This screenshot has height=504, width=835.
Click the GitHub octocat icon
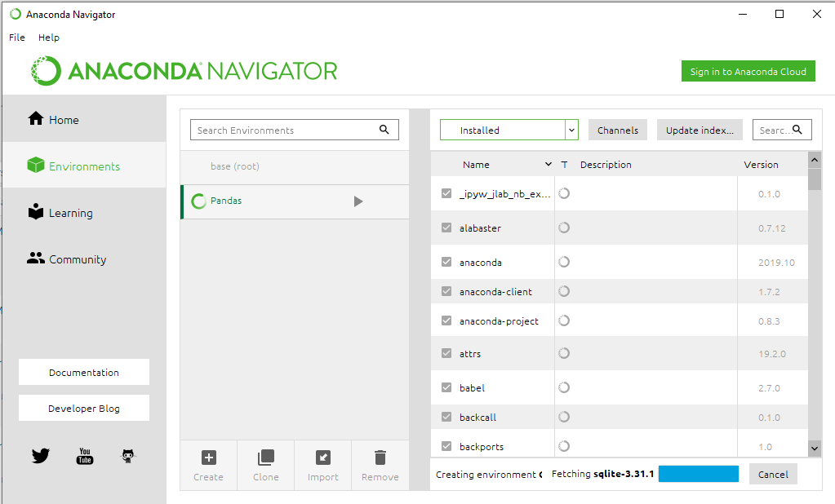(128, 456)
